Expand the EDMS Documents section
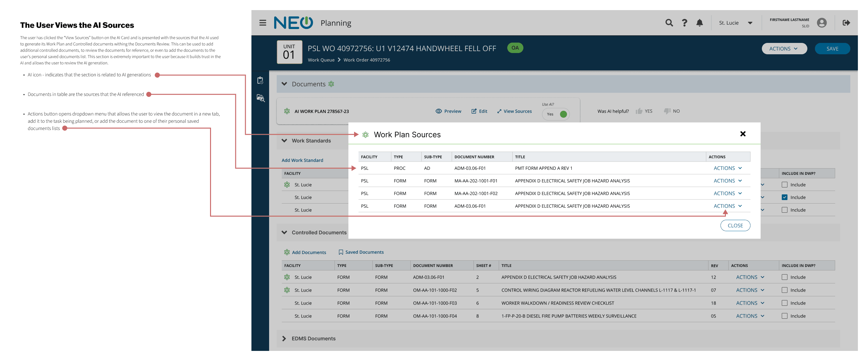The width and height of the screenshot is (868, 361). click(284, 338)
